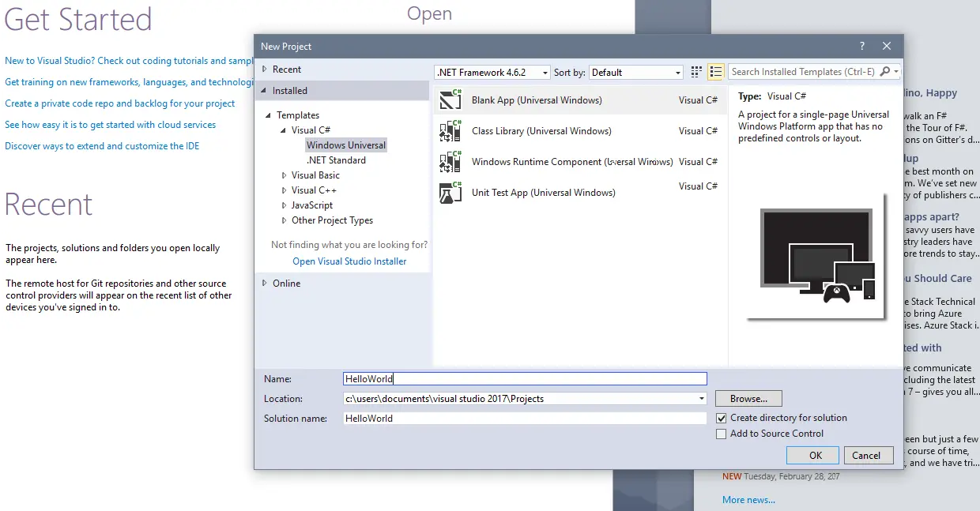Open 'extend and customize the IDE' link
The width and height of the screenshot is (980, 511).
click(103, 146)
